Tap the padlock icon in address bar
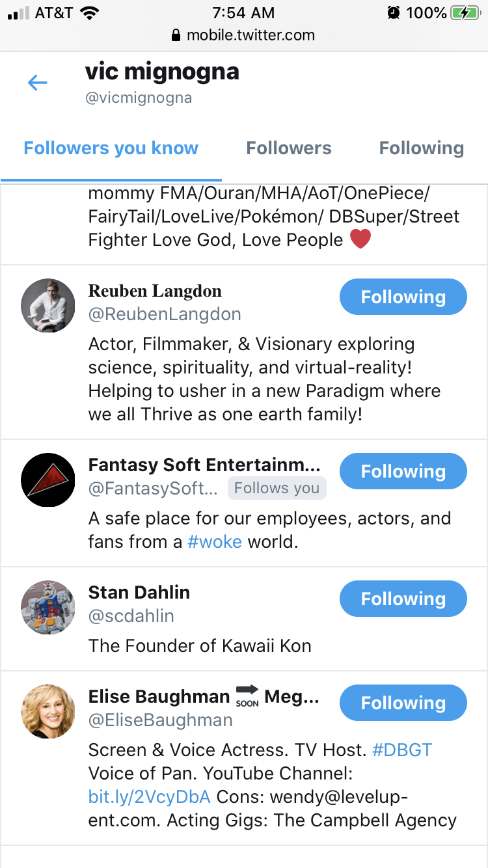The width and height of the screenshot is (488, 868). [x=176, y=35]
